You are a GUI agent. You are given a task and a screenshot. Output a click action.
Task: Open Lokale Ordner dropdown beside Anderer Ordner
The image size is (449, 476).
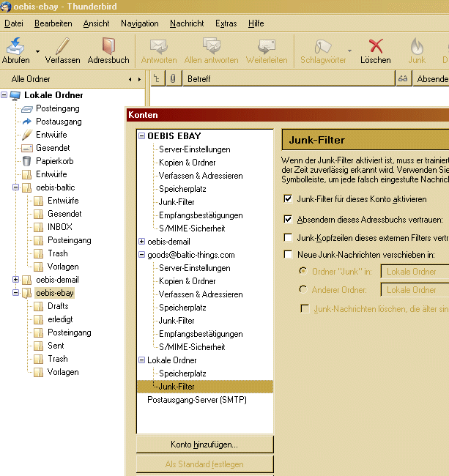(415, 290)
